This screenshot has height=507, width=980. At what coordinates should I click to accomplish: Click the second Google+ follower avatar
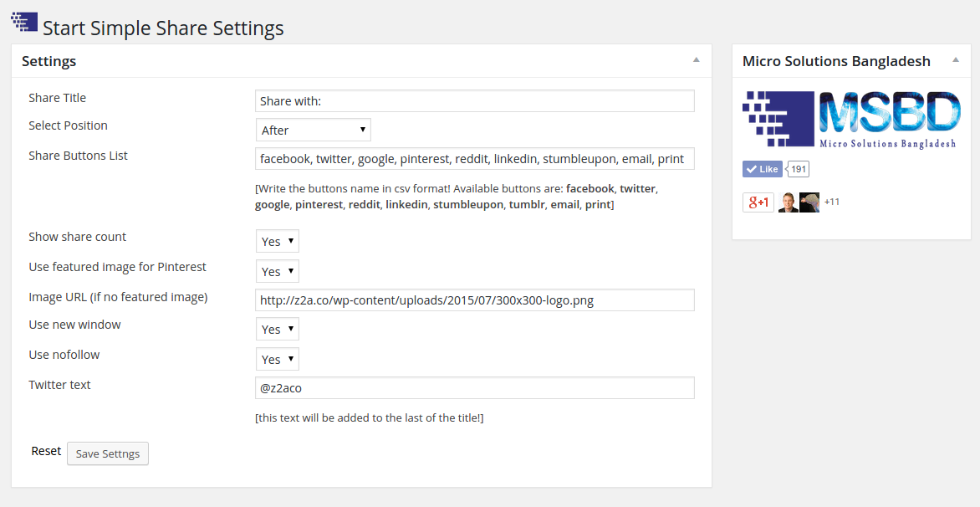(x=809, y=202)
